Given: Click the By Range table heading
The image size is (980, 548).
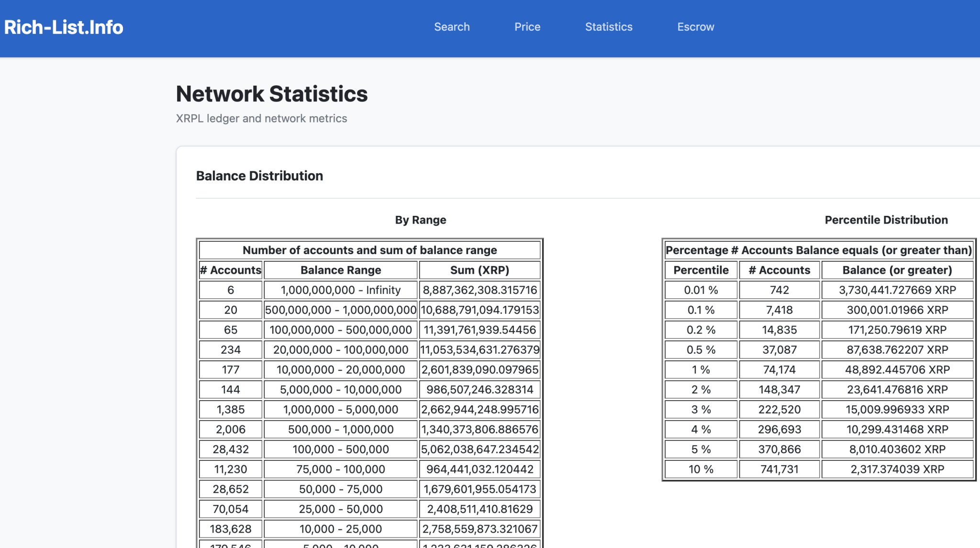Looking at the screenshot, I should 420,220.
